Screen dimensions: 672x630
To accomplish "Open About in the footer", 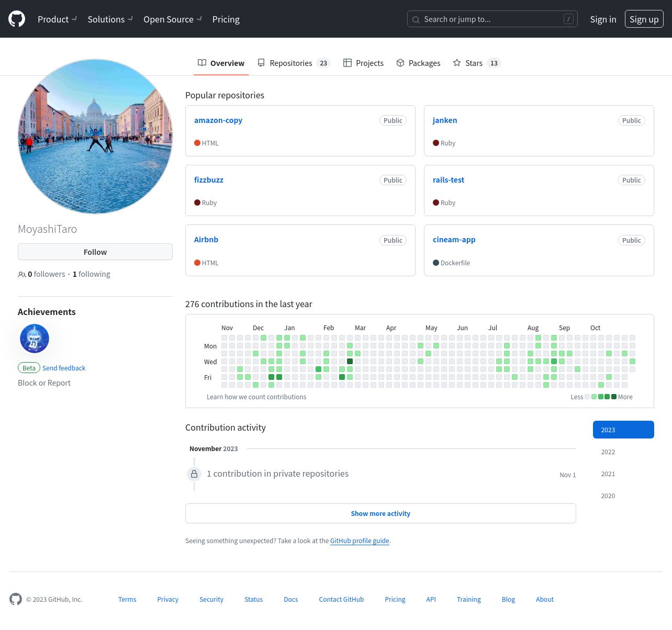I will [545, 600].
